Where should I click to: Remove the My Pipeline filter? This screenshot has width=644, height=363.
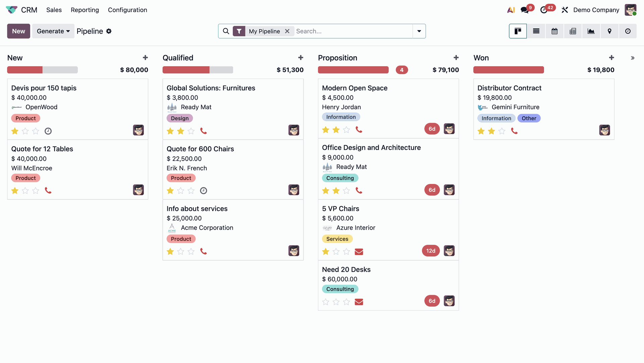coord(287,31)
